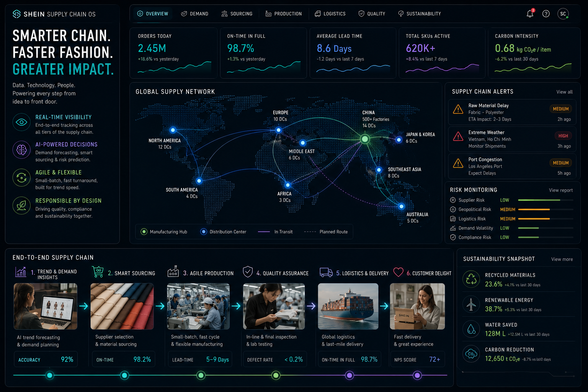This screenshot has width=588, height=392.
Task: Click the Logistics & Delivery truck icon
Action: tap(326, 272)
